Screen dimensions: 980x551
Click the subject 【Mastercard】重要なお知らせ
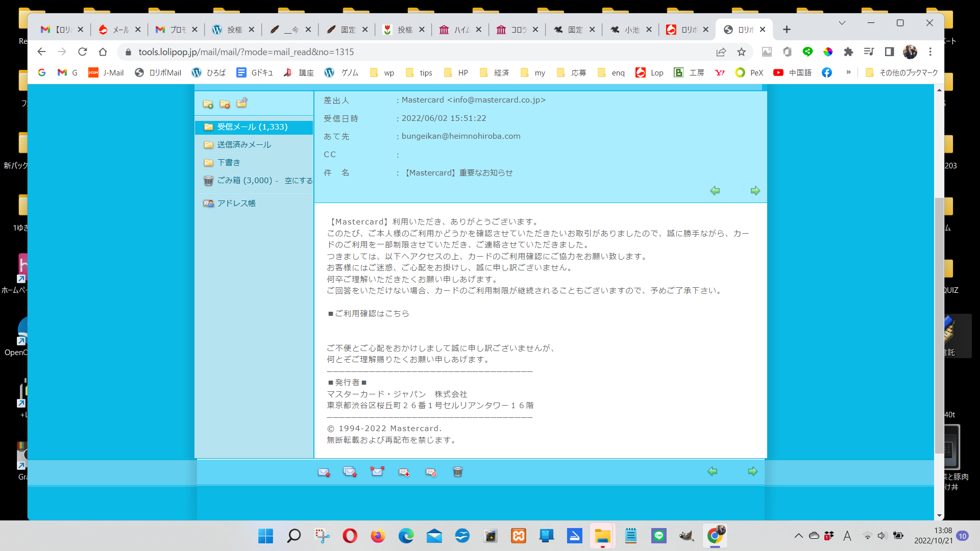tap(458, 173)
